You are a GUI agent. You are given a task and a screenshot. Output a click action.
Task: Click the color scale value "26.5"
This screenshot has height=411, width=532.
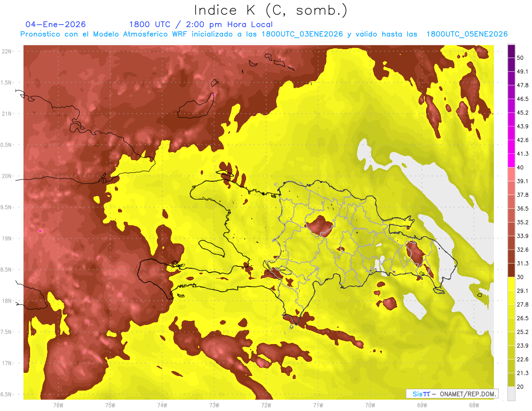point(522,318)
